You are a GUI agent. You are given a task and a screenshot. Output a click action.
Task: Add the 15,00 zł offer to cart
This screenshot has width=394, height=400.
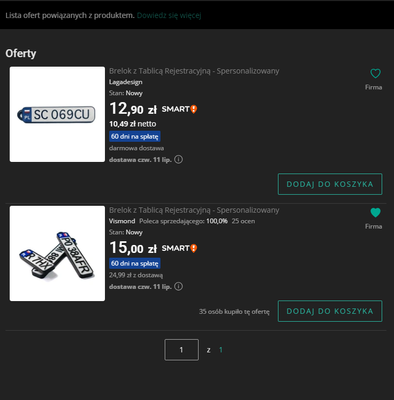point(330,311)
